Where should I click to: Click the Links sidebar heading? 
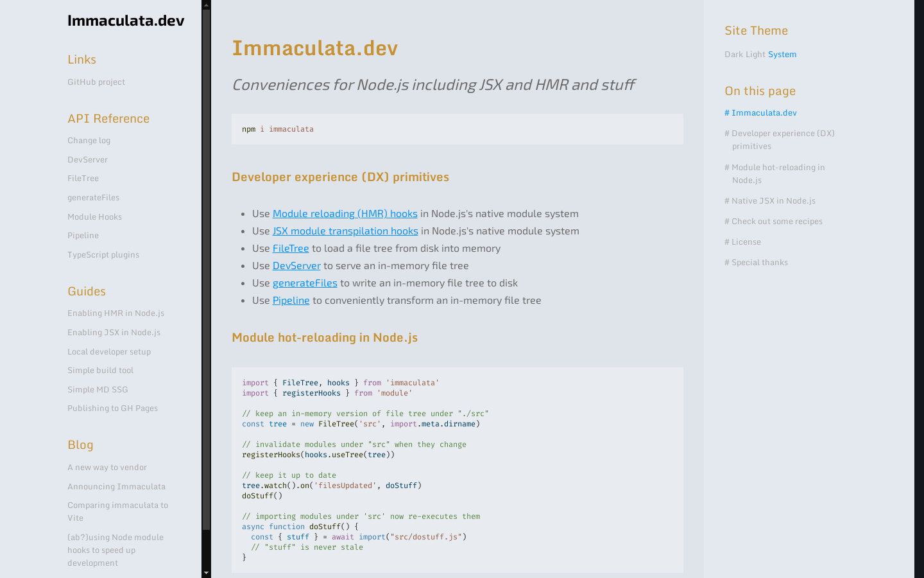tap(81, 60)
